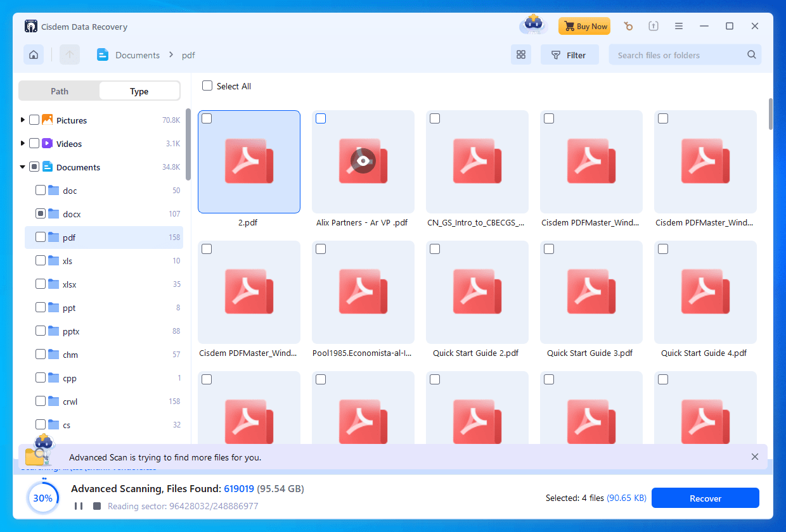Check the box on Alix Partners pdf

click(321, 118)
